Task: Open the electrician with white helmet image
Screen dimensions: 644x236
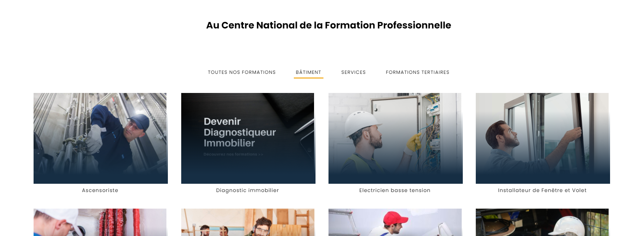Action: 395,138
